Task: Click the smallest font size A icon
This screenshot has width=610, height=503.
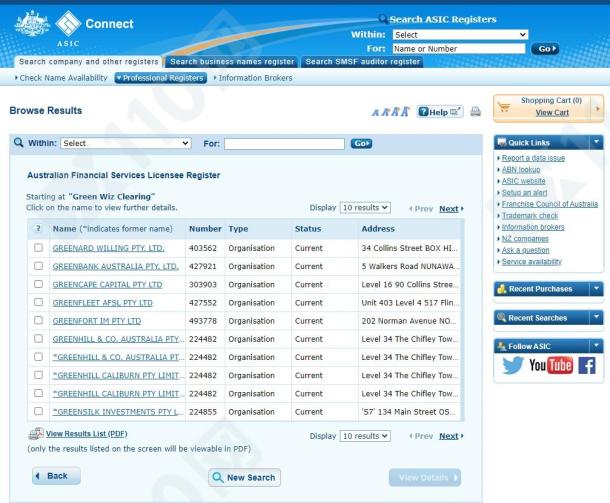Action: [375, 113]
